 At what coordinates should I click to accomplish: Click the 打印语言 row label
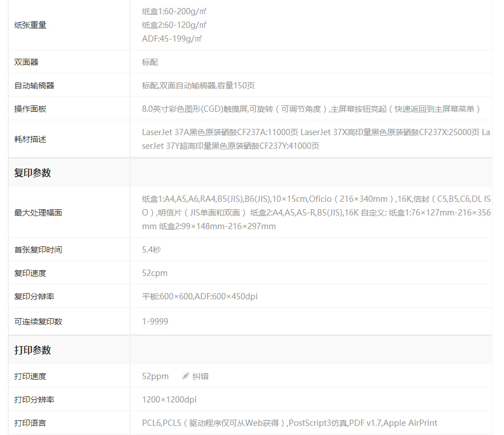30,423
